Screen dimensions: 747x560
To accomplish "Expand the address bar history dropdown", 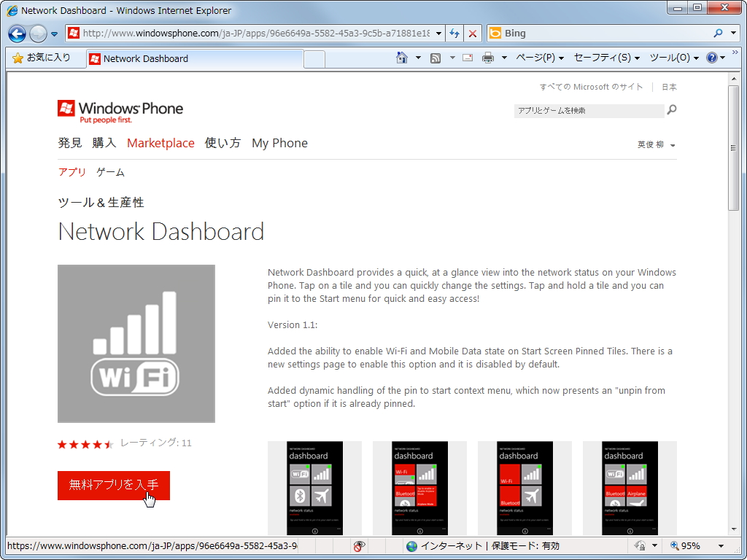I will click(438, 34).
